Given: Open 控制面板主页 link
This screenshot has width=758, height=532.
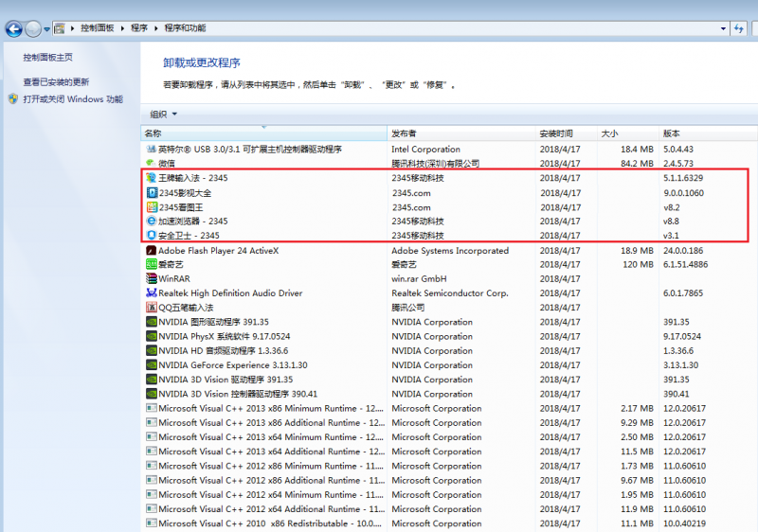Looking at the screenshot, I should pos(48,58).
